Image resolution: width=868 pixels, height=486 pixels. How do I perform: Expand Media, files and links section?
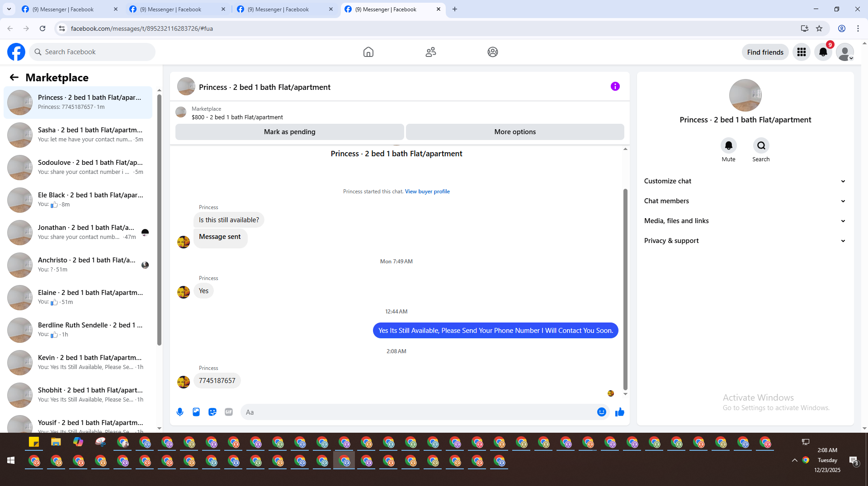(x=745, y=221)
